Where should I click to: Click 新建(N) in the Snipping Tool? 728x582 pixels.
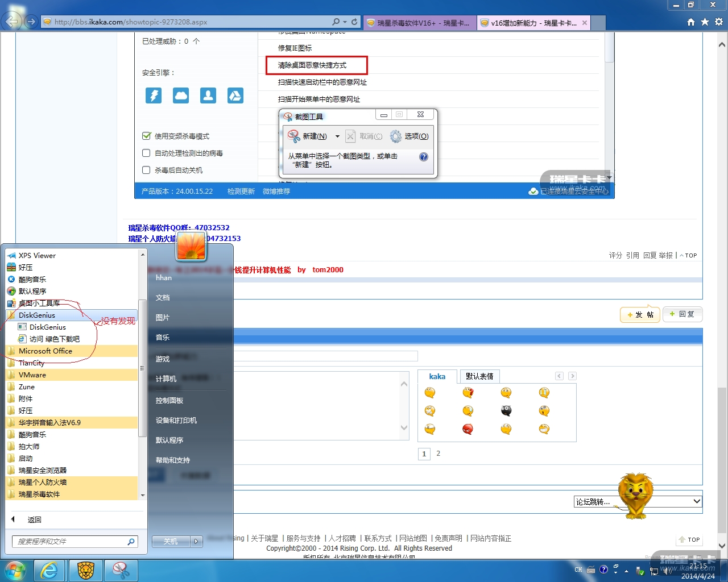[308, 136]
